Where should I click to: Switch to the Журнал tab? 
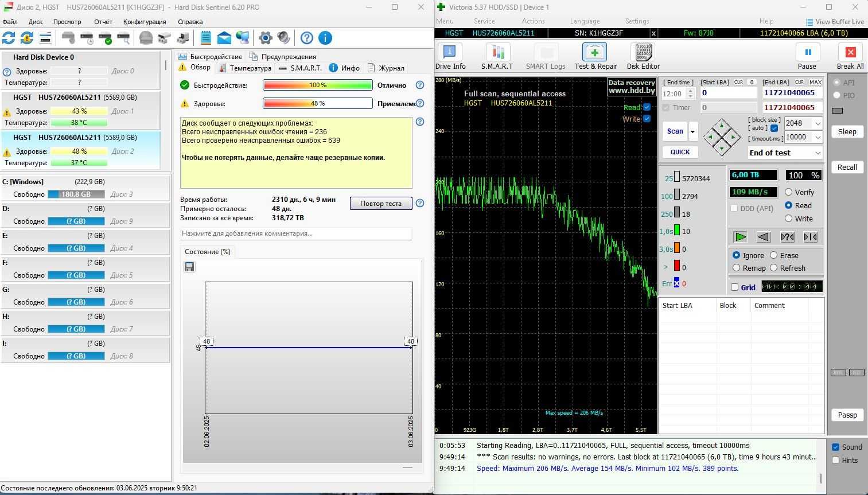pos(386,68)
